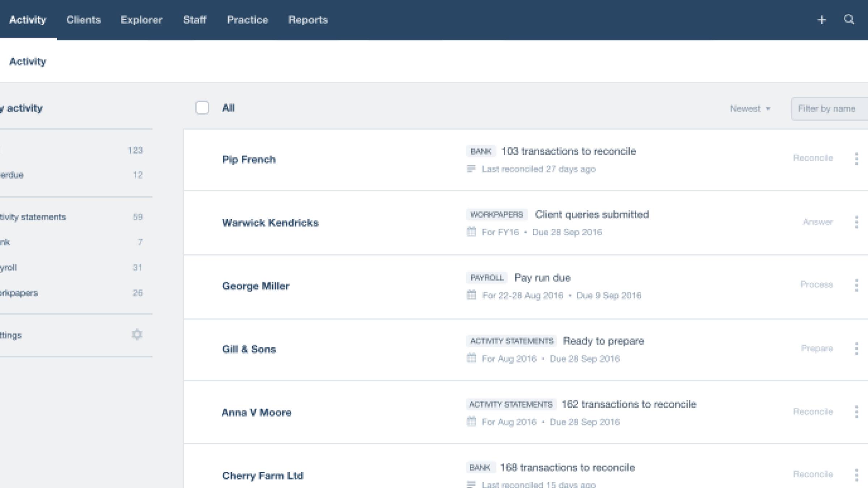Open the Newest sort dropdown
This screenshot has width=868, height=488.
pyautogui.click(x=749, y=108)
